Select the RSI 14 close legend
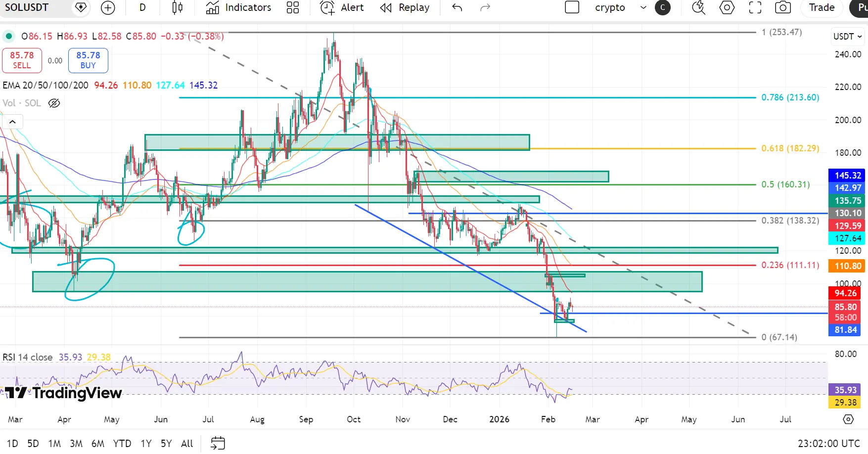The height and width of the screenshot is (454, 868). [x=28, y=357]
